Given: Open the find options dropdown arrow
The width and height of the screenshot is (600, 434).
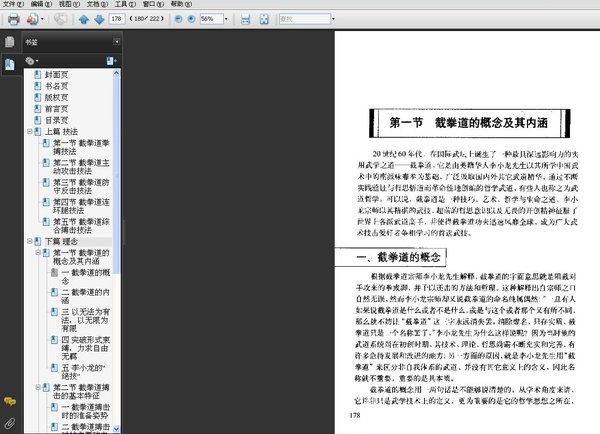Looking at the screenshot, I should coord(333,19).
